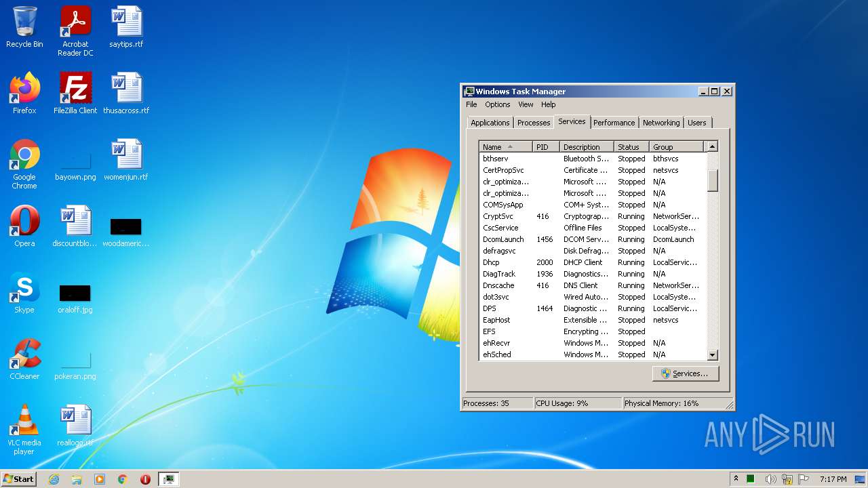The image size is (868, 488).
Task: Open Internet Explorer from taskbar
Action: (54, 479)
